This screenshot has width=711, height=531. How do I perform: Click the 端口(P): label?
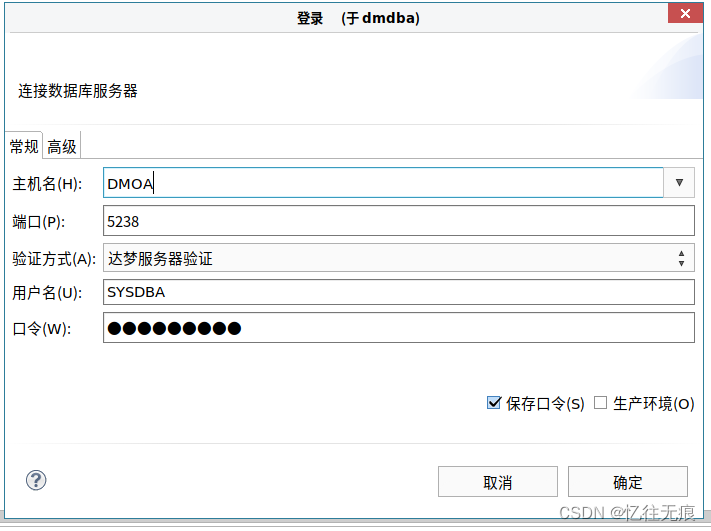pyautogui.click(x=39, y=222)
